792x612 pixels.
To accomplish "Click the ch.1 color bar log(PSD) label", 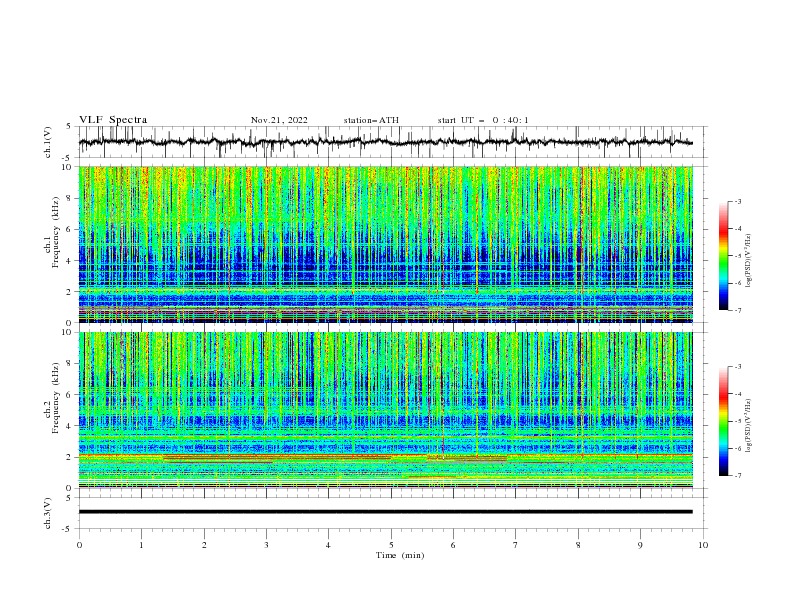I will tap(749, 261).
